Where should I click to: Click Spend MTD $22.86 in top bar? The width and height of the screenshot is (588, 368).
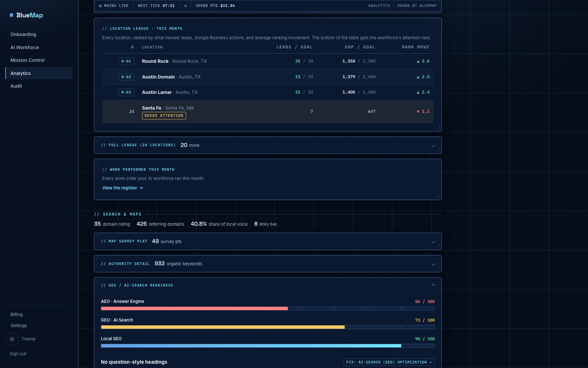(x=215, y=6)
